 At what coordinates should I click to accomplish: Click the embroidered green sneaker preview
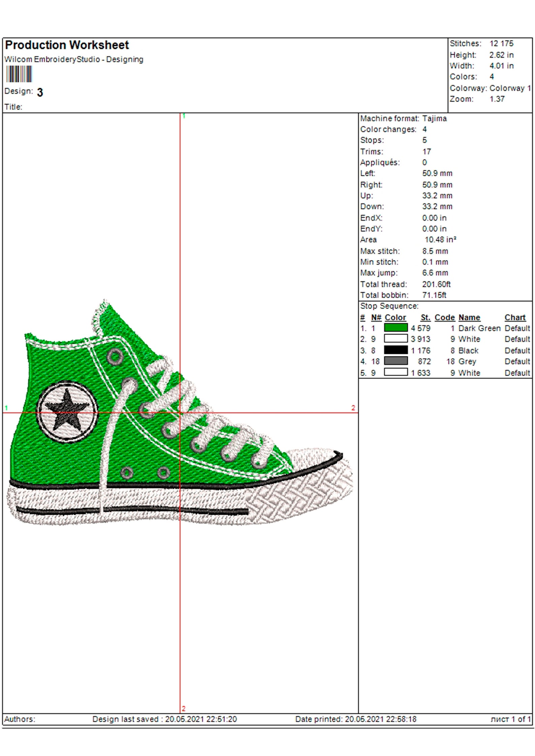tap(180, 411)
